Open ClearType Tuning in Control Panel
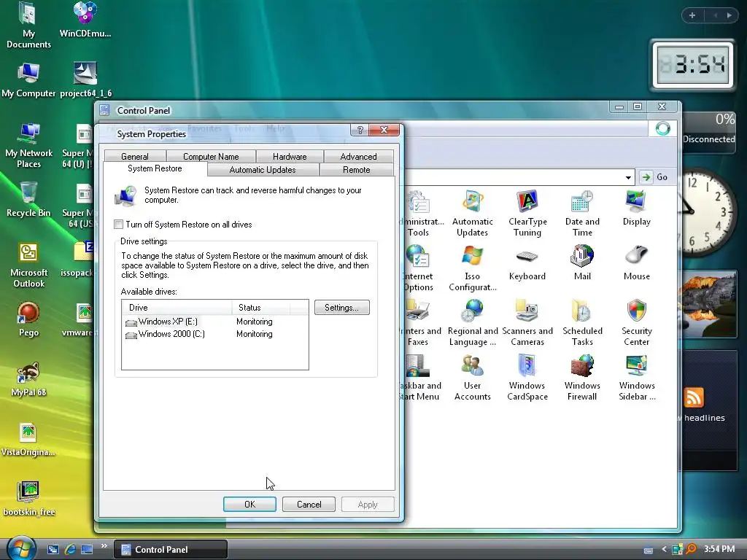The width and height of the screenshot is (747, 560). click(527, 214)
